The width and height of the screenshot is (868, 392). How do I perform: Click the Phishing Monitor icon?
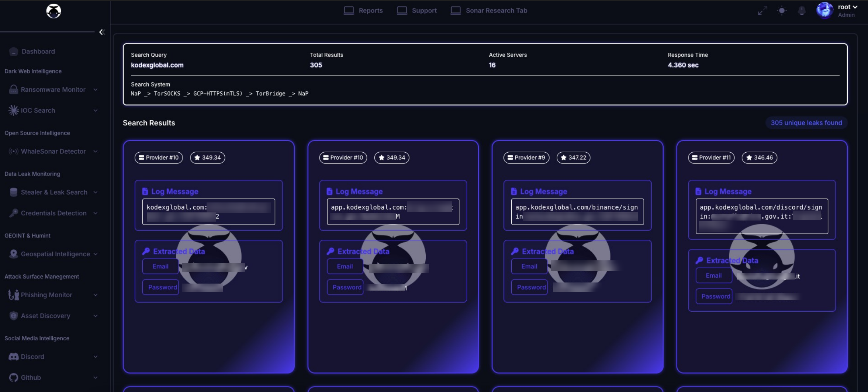[14, 295]
